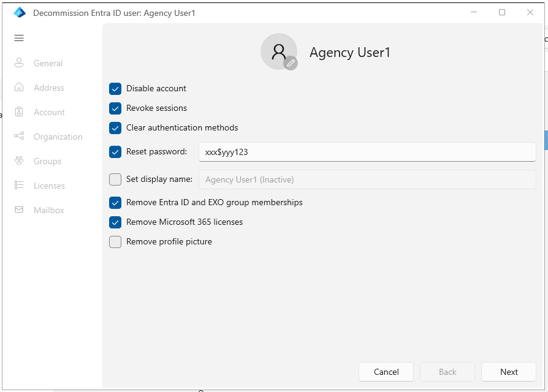Click the General person icon in sidebar
The width and height of the screenshot is (548, 392).
[19, 63]
